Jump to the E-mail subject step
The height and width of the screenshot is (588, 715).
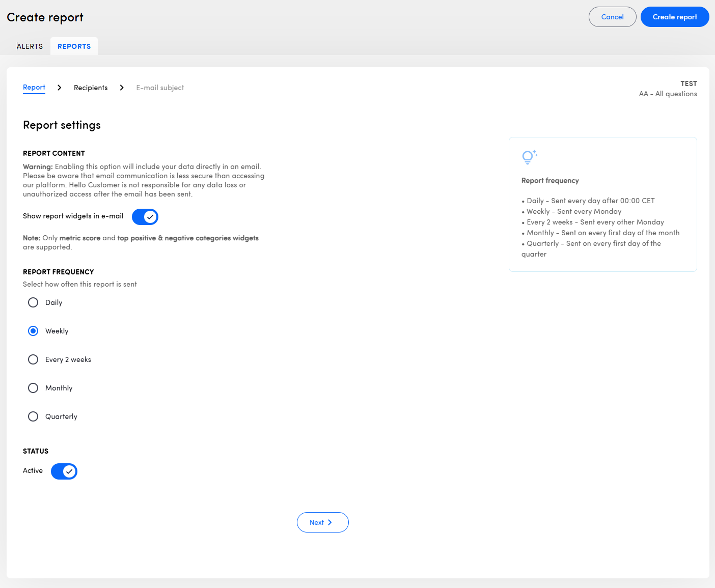pyautogui.click(x=160, y=88)
